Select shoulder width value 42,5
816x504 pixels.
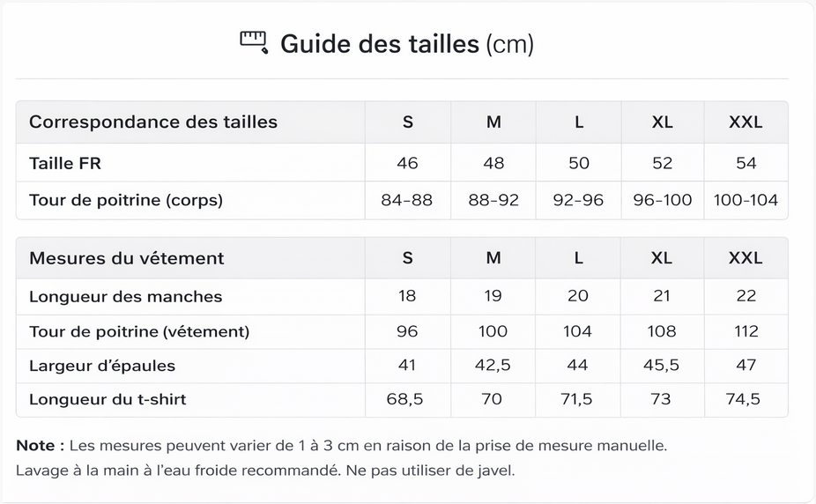click(x=493, y=366)
